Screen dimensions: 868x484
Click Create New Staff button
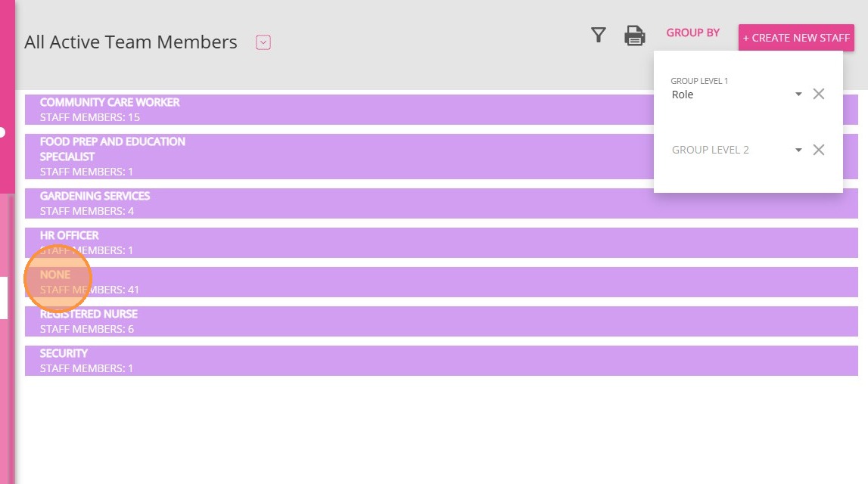[796, 38]
